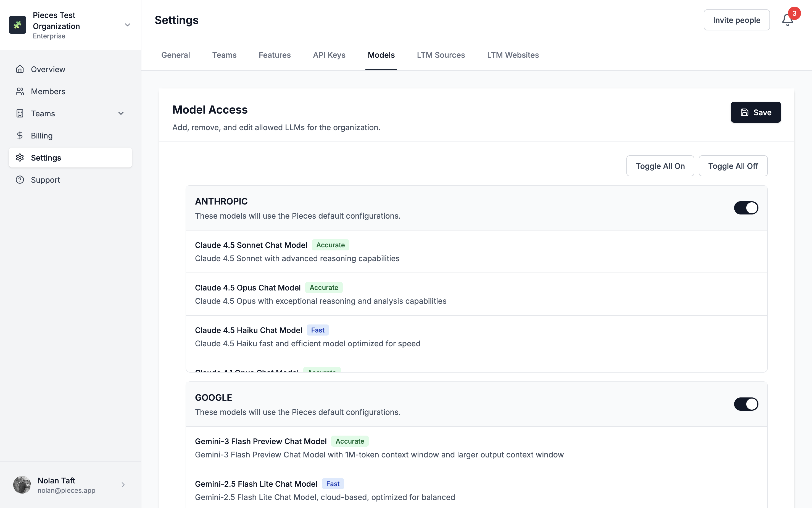Click the Support question mark icon
This screenshot has width=812, height=508.
[x=20, y=180]
